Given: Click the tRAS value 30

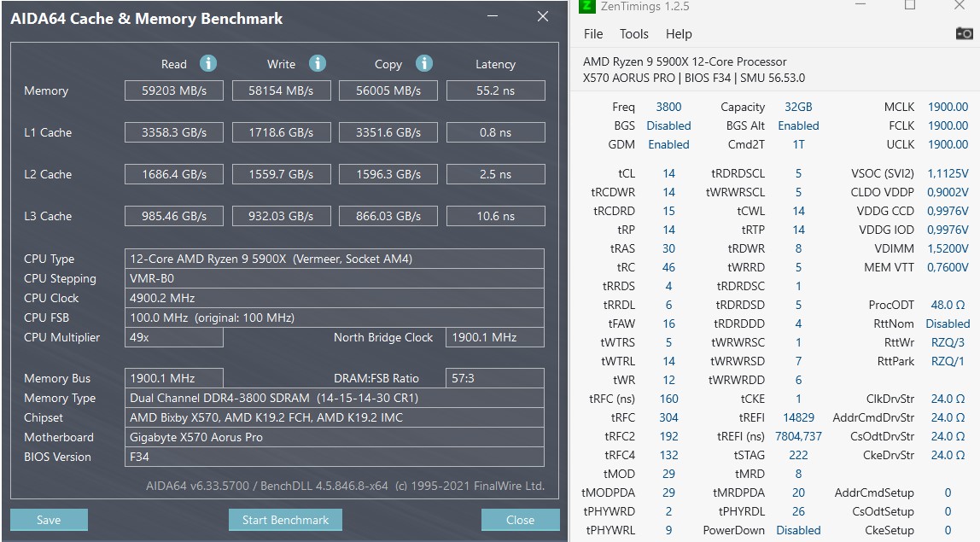Looking at the screenshot, I should point(668,248).
